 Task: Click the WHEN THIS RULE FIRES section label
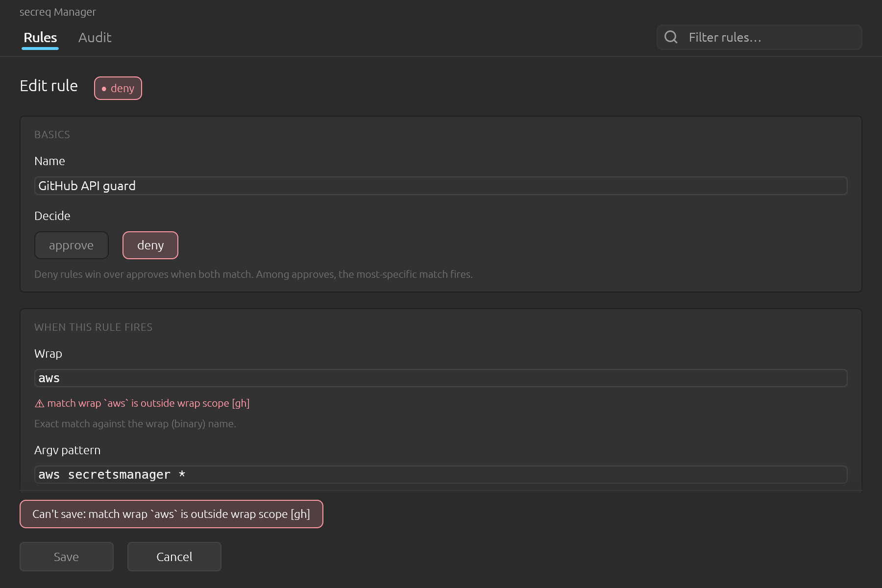[x=94, y=327]
